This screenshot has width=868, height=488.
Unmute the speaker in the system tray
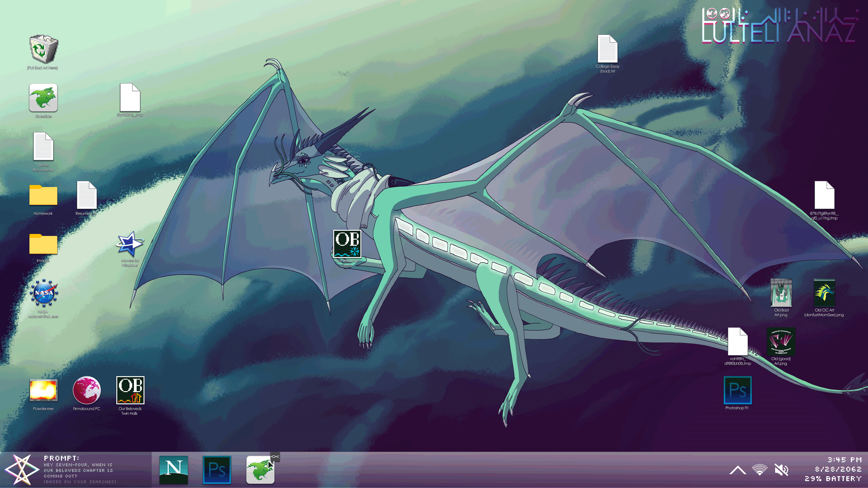point(781,469)
